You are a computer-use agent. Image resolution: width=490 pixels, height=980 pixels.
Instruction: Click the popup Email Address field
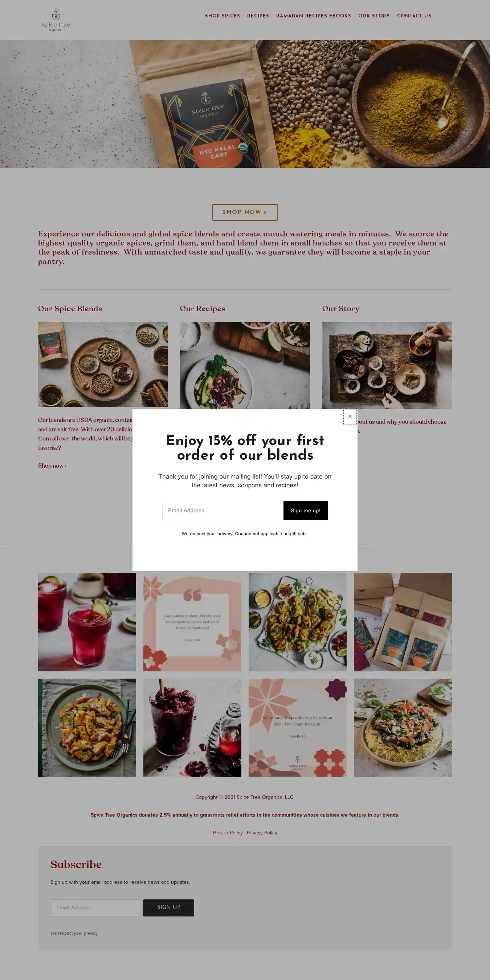coord(219,511)
